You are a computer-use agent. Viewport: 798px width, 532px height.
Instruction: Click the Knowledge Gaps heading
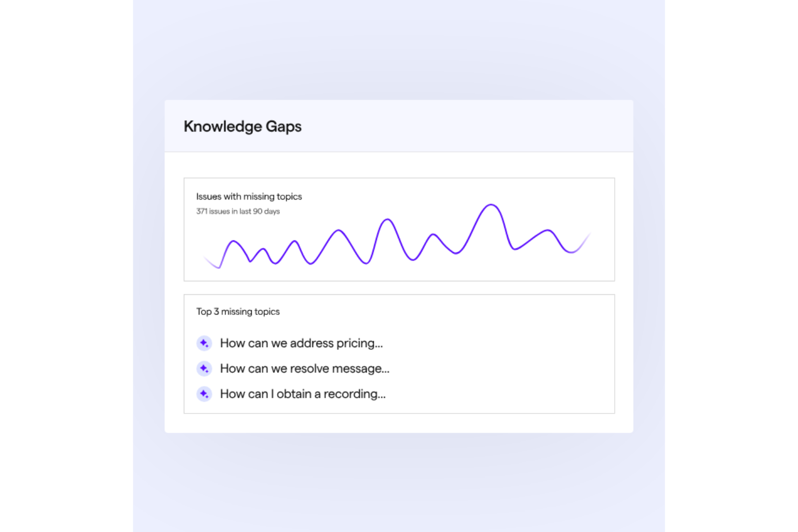(243, 127)
